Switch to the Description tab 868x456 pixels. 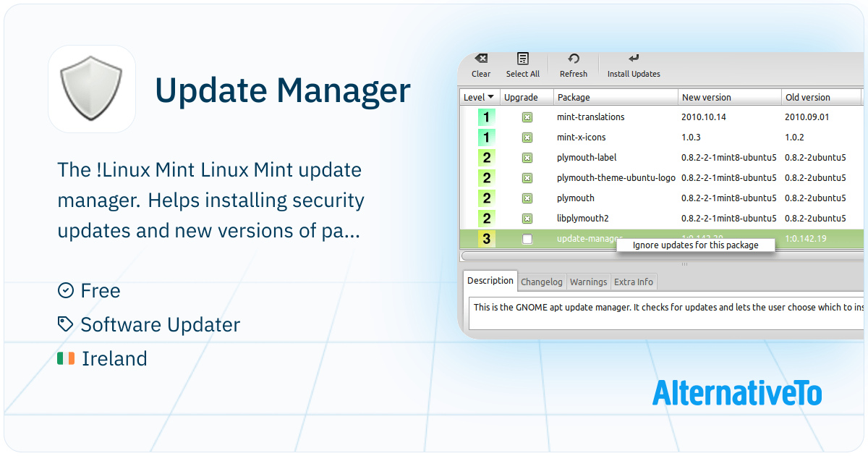(490, 281)
